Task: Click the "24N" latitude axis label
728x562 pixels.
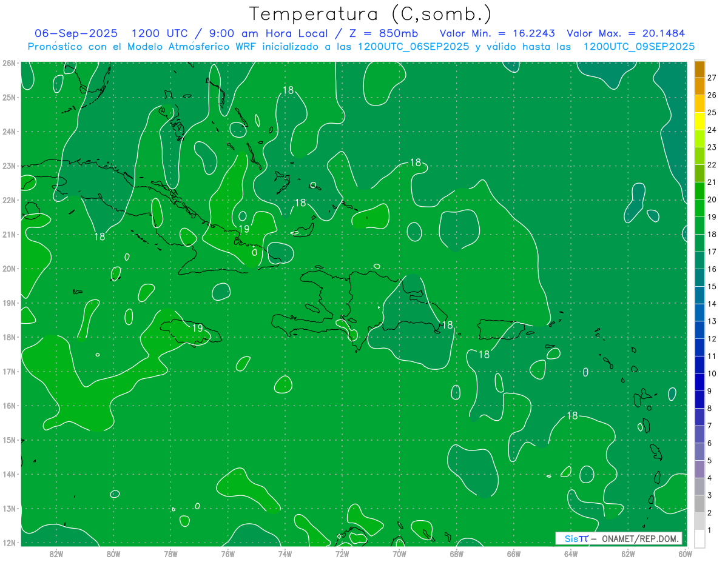Action: click(x=8, y=132)
